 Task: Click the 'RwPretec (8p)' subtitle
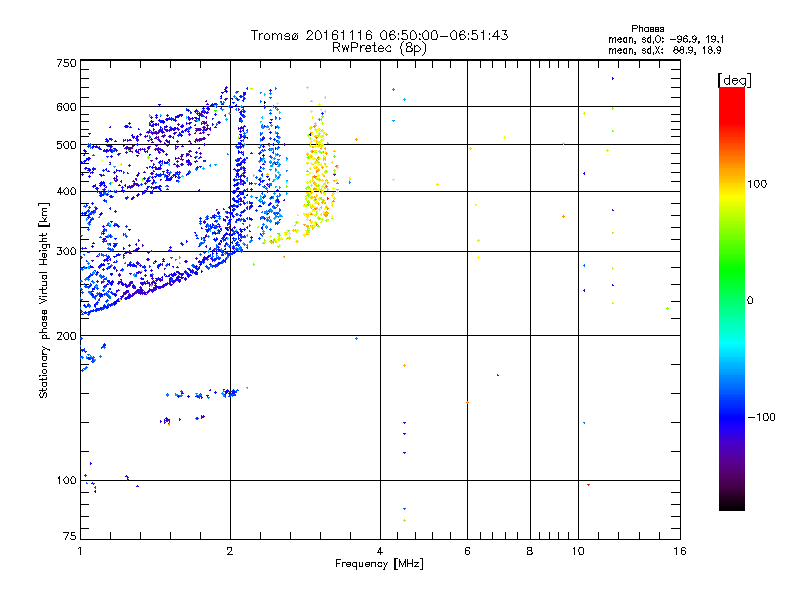tap(379, 48)
